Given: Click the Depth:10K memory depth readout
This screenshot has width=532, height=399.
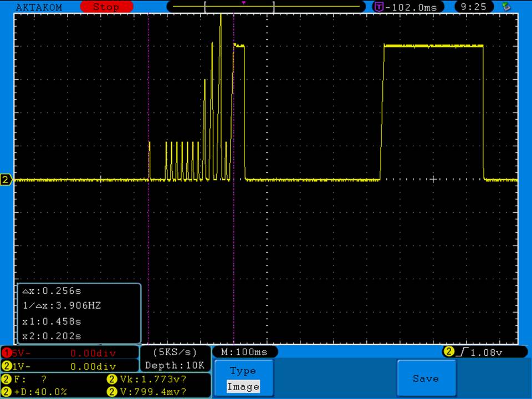Looking at the screenshot, I should pos(175,365).
